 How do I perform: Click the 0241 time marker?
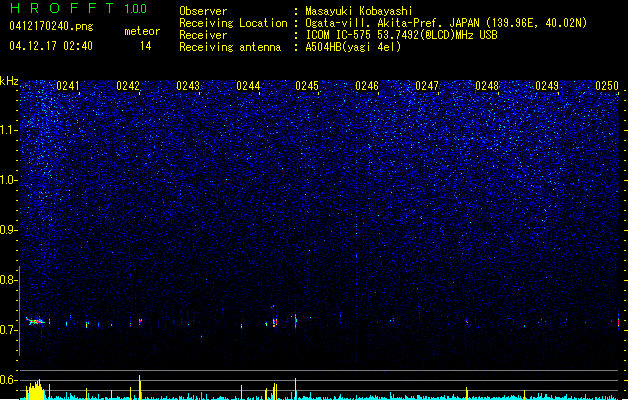pos(68,86)
